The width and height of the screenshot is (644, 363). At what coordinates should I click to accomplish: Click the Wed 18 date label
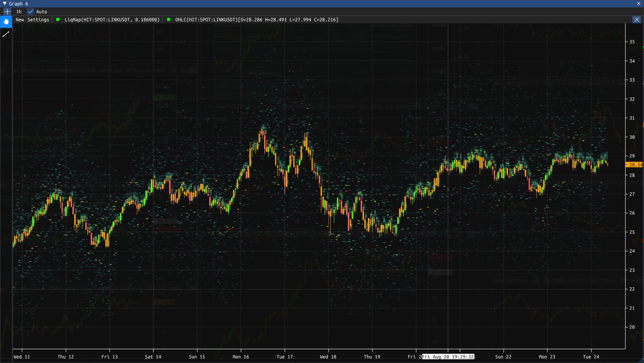click(328, 357)
